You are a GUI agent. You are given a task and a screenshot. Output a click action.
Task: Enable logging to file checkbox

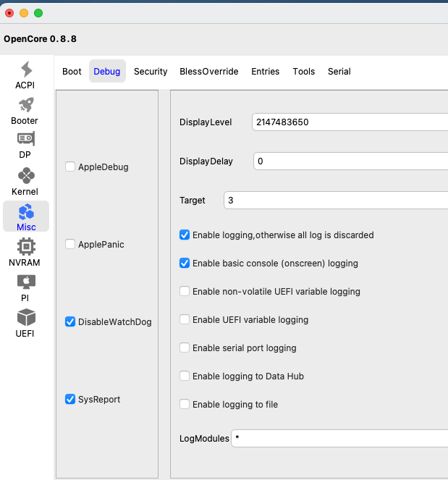(x=185, y=405)
